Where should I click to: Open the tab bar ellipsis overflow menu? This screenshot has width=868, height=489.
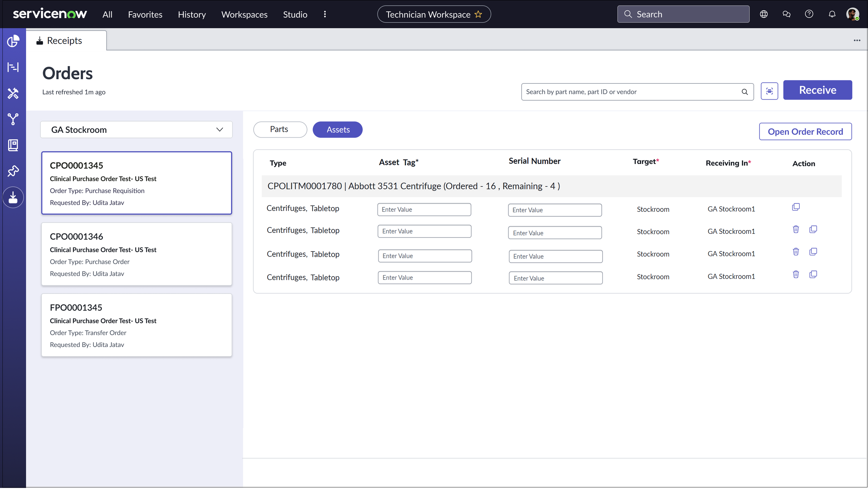tap(857, 40)
